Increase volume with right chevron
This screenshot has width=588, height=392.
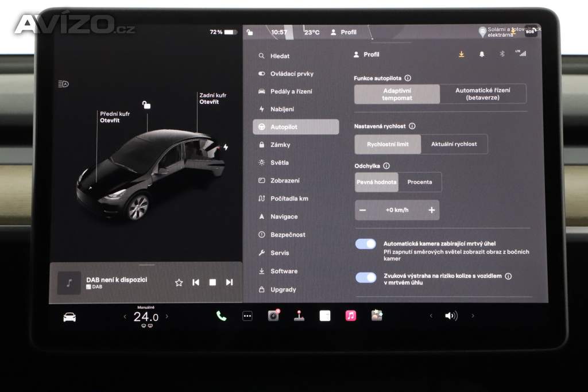click(x=473, y=316)
